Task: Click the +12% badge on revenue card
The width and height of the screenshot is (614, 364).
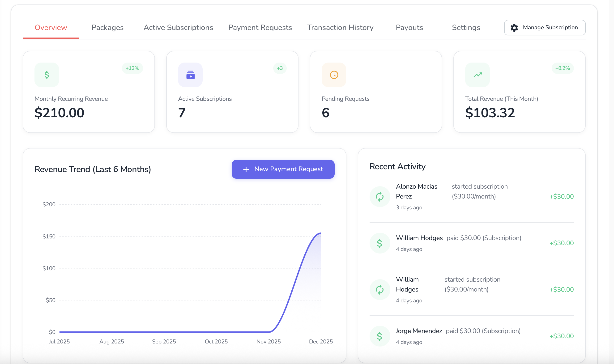Action: pos(132,68)
